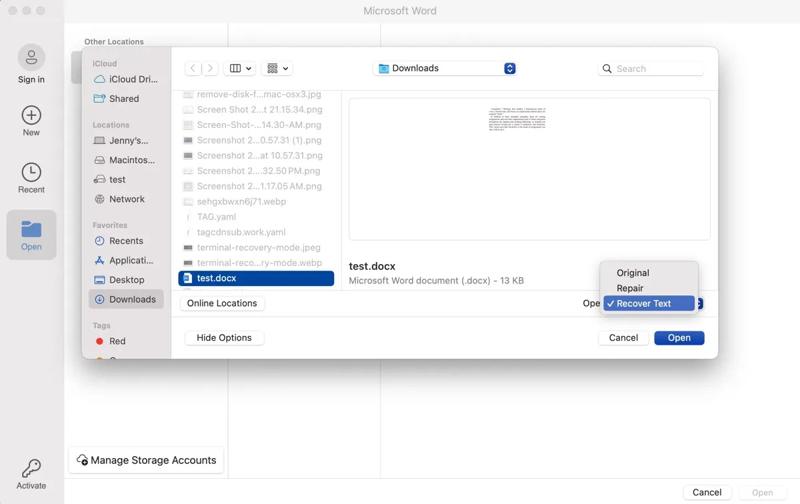This screenshot has height=504, width=800.
Task: Go back with the left arrow
Action: [x=192, y=68]
